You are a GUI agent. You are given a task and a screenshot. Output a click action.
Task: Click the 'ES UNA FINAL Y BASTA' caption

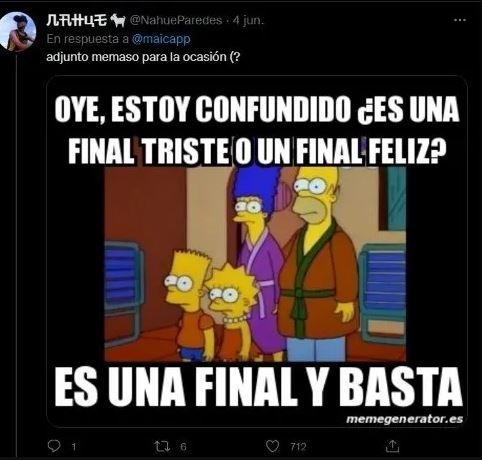click(259, 388)
